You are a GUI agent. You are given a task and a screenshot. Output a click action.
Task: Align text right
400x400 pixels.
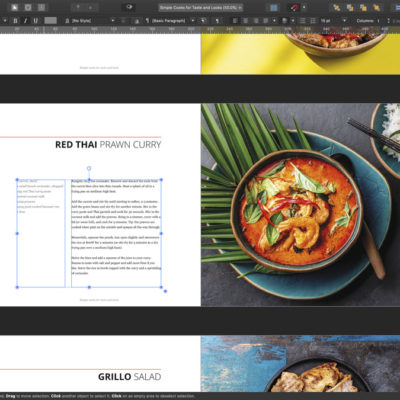tap(256, 21)
